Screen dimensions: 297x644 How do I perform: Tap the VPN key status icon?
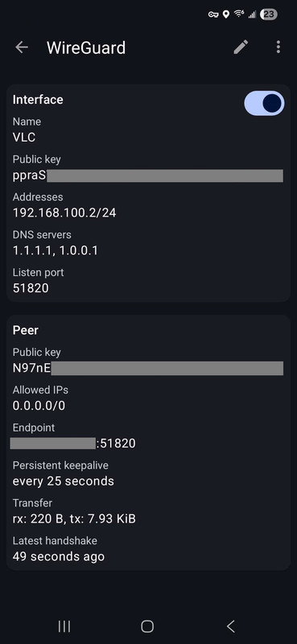212,14
